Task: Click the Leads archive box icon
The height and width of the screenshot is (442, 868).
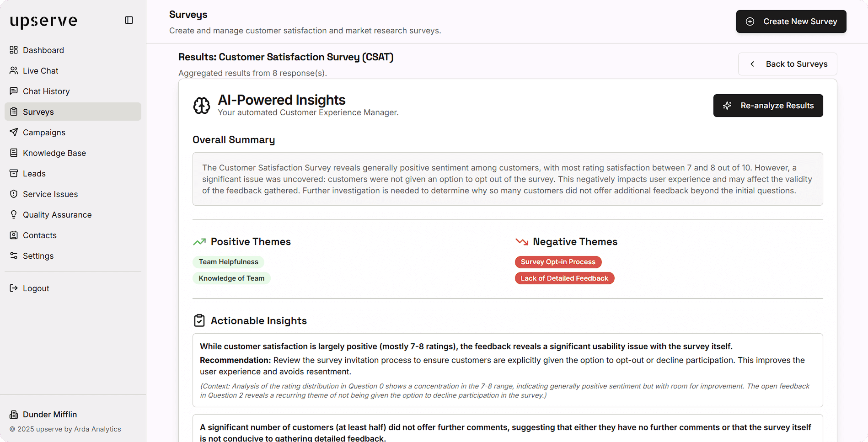Action: pyautogui.click(x=14, y=173)
